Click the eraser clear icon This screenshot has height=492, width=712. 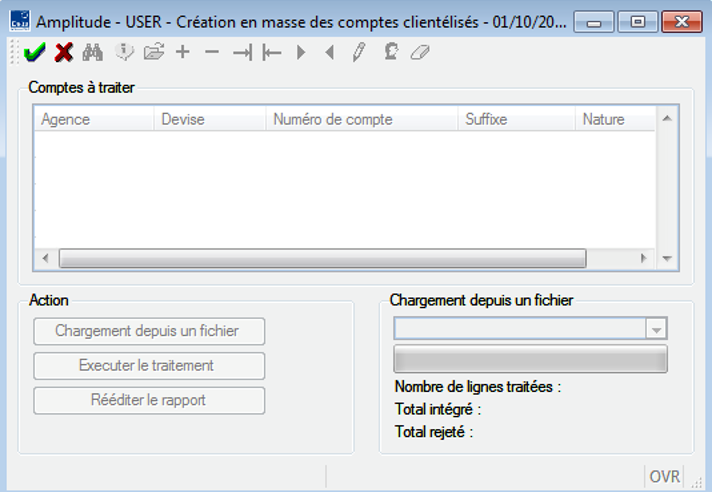click(419, 53)
